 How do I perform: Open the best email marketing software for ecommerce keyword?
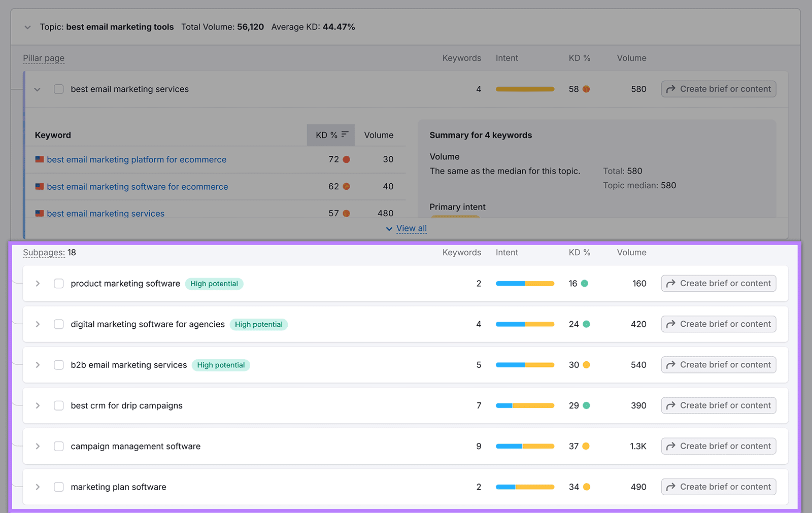click(137, 186)
